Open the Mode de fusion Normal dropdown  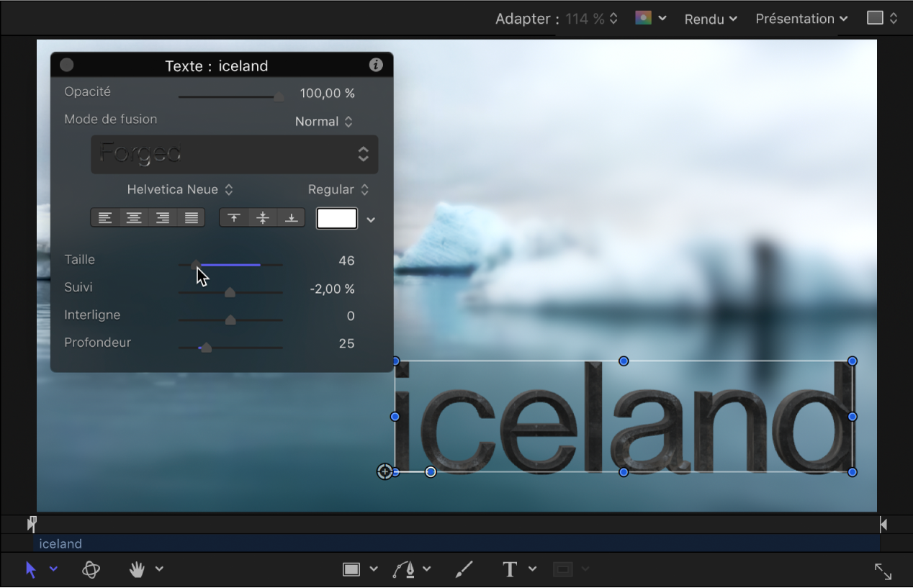pyautogui.click(x=324, y=122)
